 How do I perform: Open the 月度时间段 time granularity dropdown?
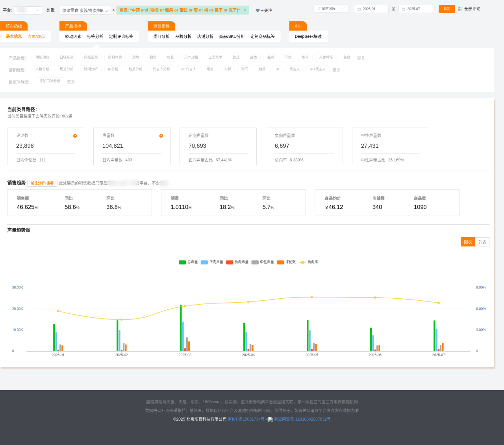point(331,9)
